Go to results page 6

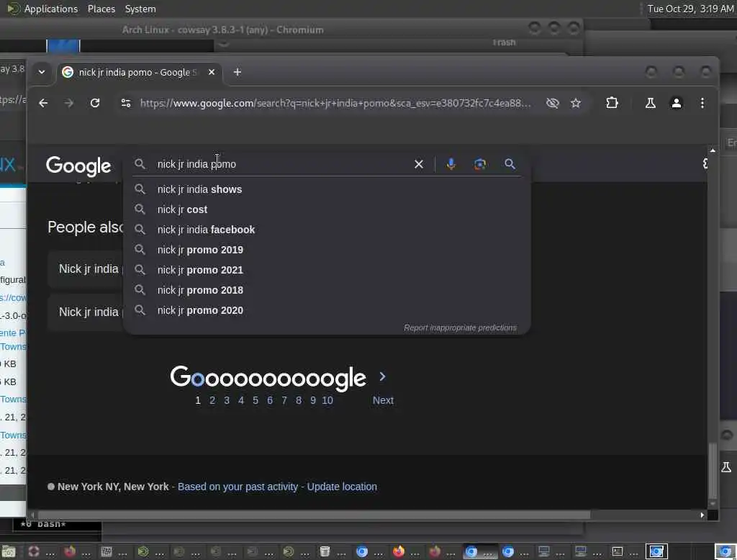[x=270, y=401]
